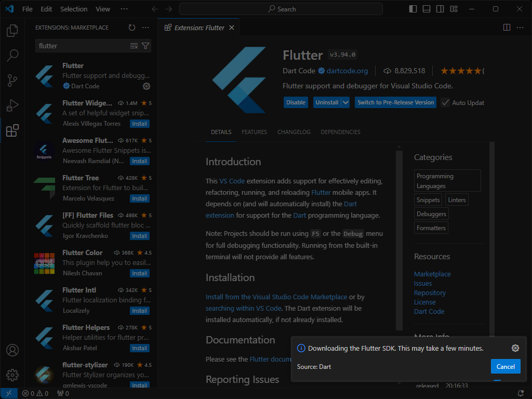Open the License resource link

coord(425,302)
